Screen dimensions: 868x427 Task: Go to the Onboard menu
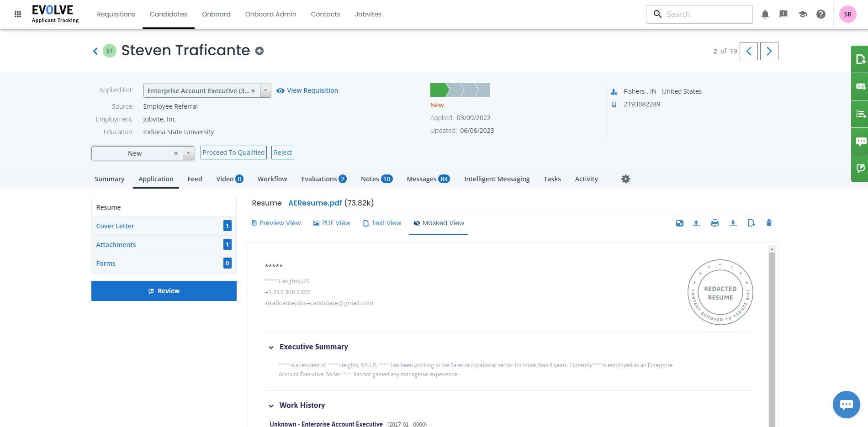coord(216,14)
